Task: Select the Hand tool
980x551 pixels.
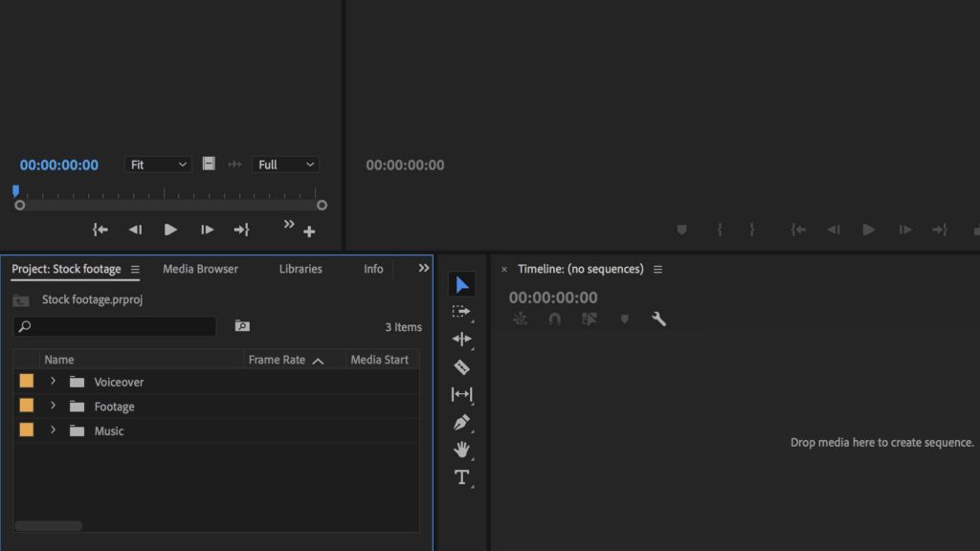Action: (x=461, y=449)
